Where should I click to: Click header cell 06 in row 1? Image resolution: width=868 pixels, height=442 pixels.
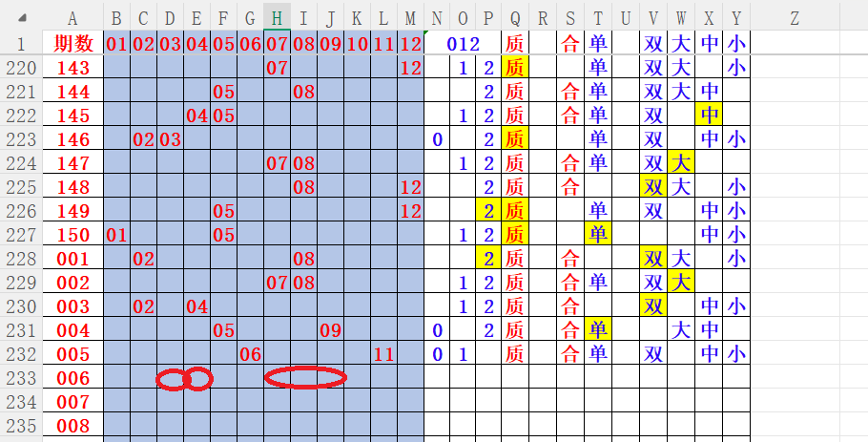pos(250,43)
